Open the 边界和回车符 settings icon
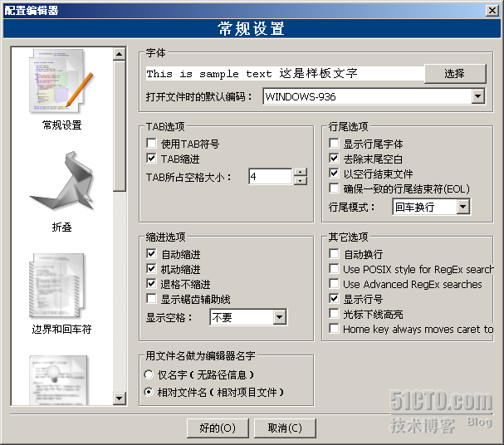504x445 pixels. (58, 286)
